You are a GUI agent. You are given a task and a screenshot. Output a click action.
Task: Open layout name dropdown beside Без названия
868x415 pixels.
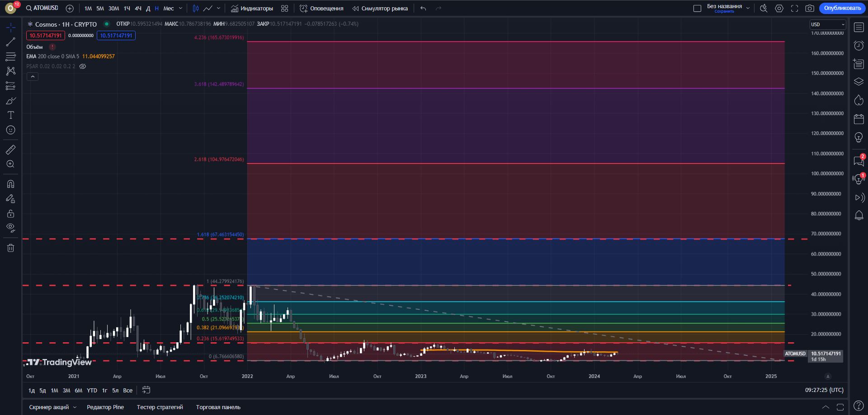pyautogui.click(x=748, y=8)
